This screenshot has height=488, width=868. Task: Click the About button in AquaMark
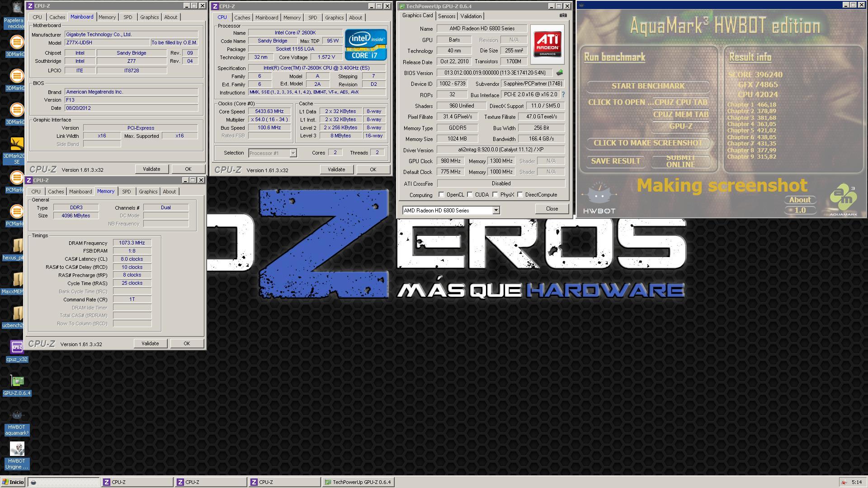point(799,200)
